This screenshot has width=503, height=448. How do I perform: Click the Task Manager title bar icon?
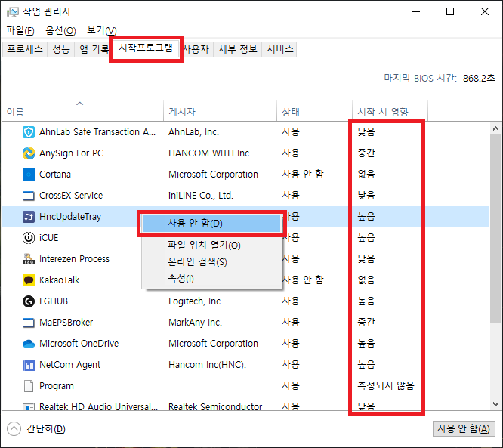tap(13, 12)
